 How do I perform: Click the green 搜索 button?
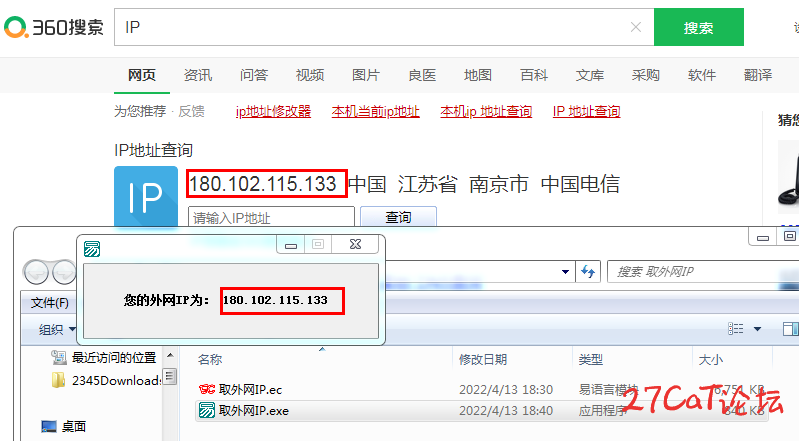[x=699, y=27]
